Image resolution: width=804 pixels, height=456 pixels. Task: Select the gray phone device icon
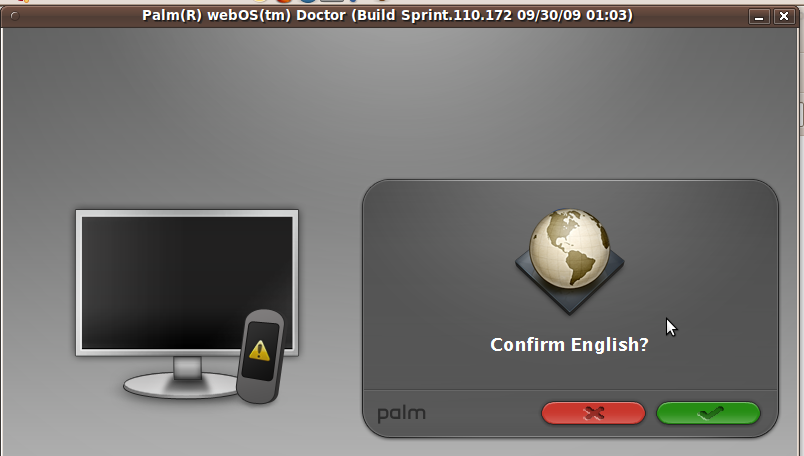pos(260,356)
